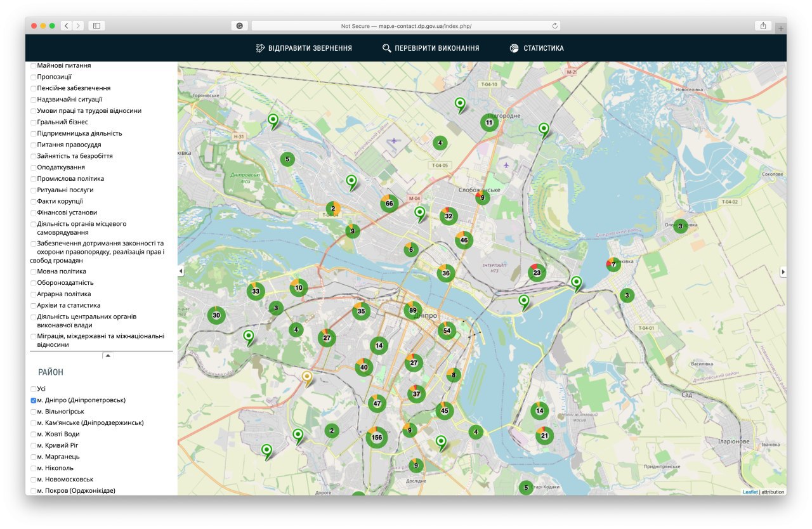Click the cluster marker numbered 66

tap(390, 204)
